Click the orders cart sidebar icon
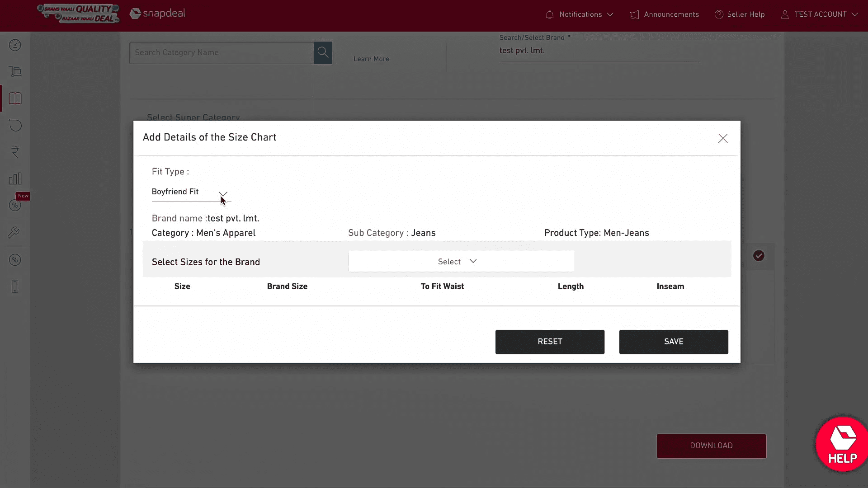 tap(15, 71)
